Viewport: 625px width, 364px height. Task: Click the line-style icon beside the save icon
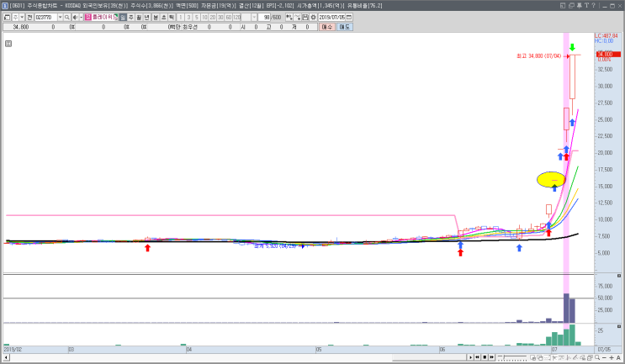click(x=297, y=17)
